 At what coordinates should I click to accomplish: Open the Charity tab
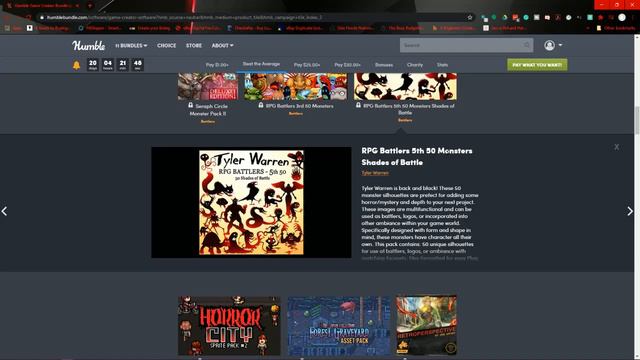pos(415,65)
